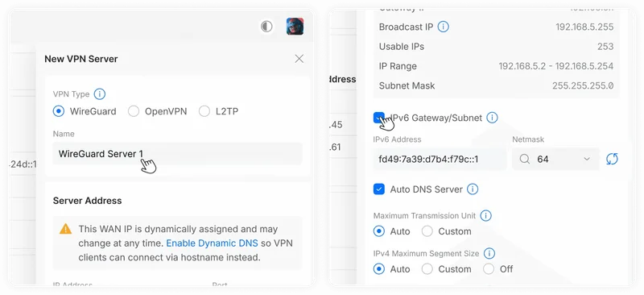
Task: Toggle the Auto DNS Server checkbox
Action: [x=379, y=189]
